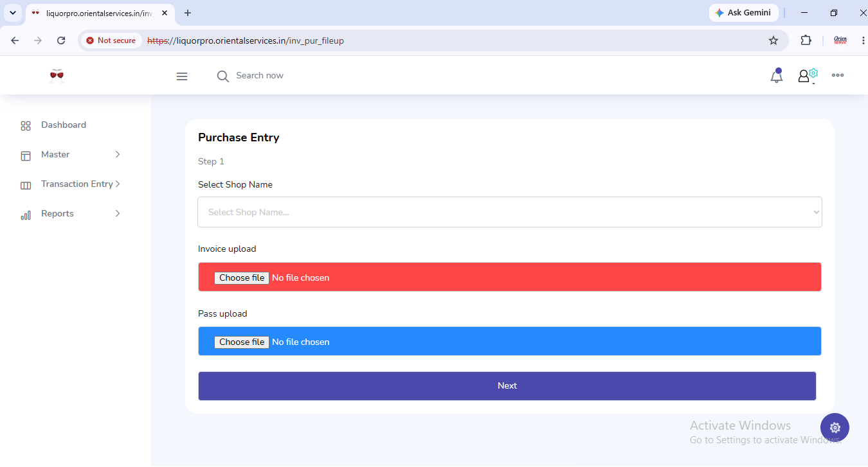Click Ask Gemini button
Screen dimensions: 868x467
743,13
